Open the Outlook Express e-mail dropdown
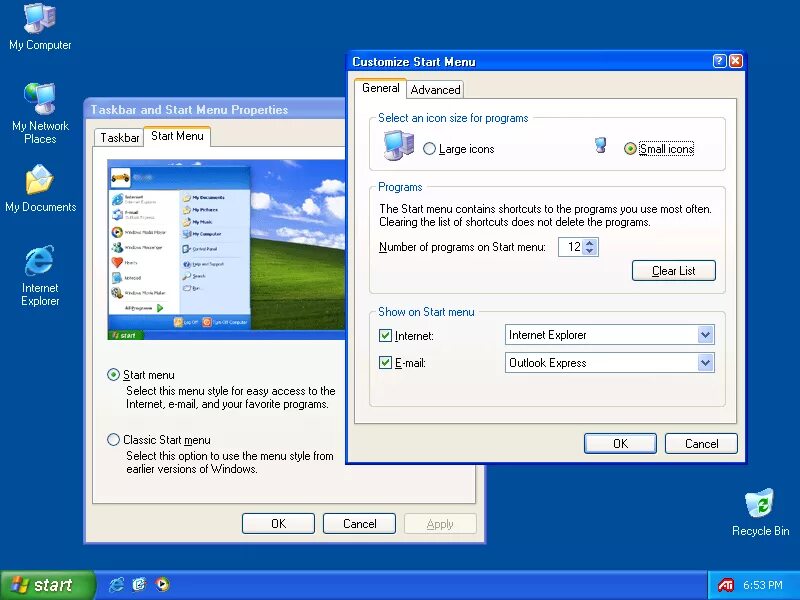 (707, 363)
